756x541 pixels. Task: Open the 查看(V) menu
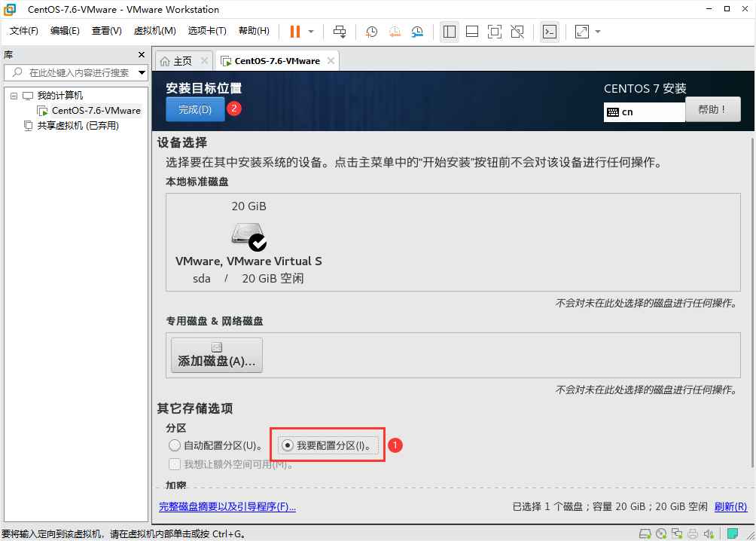click(x=107, y=31)
